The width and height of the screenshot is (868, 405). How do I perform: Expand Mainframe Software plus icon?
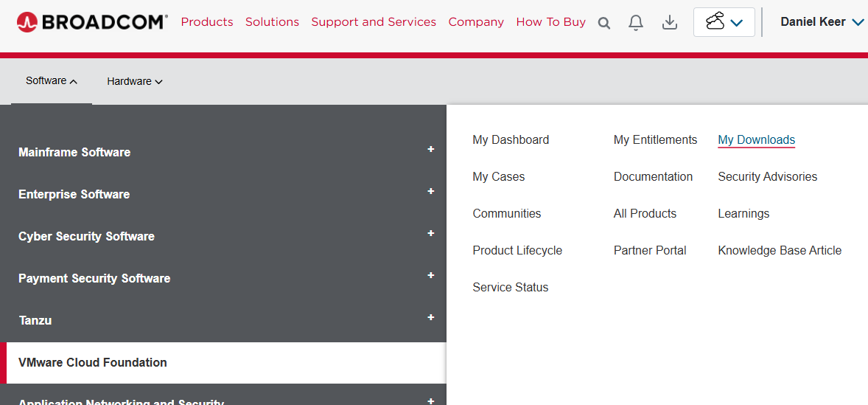pos(430,150)
